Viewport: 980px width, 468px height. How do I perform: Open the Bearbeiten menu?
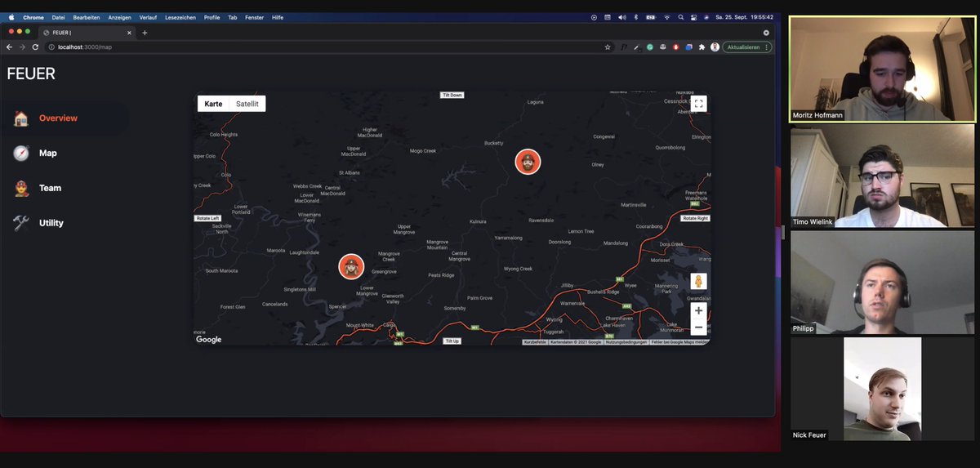(x=87, y=17)
